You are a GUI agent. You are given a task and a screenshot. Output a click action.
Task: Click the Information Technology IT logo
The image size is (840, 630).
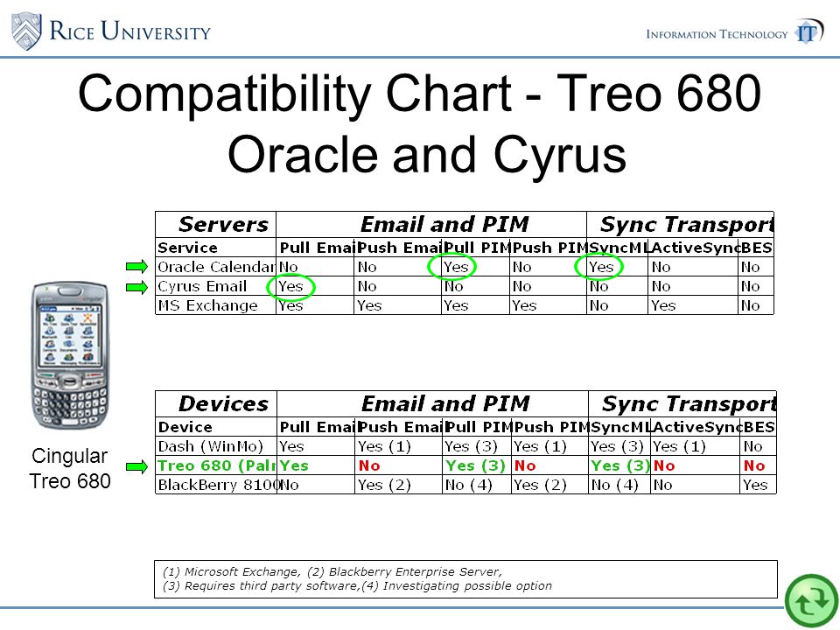(x=808, y=31)
